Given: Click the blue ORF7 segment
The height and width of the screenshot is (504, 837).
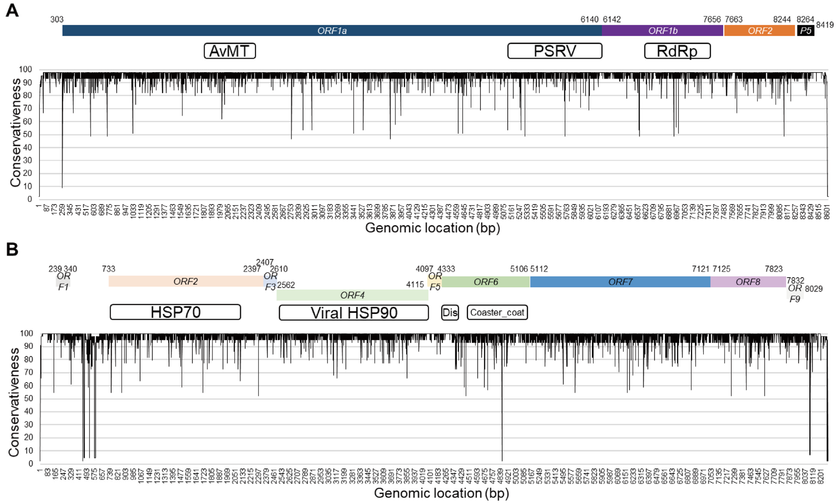Looking at the screenshot, I should pyautogui.click(x=620, y=282).
